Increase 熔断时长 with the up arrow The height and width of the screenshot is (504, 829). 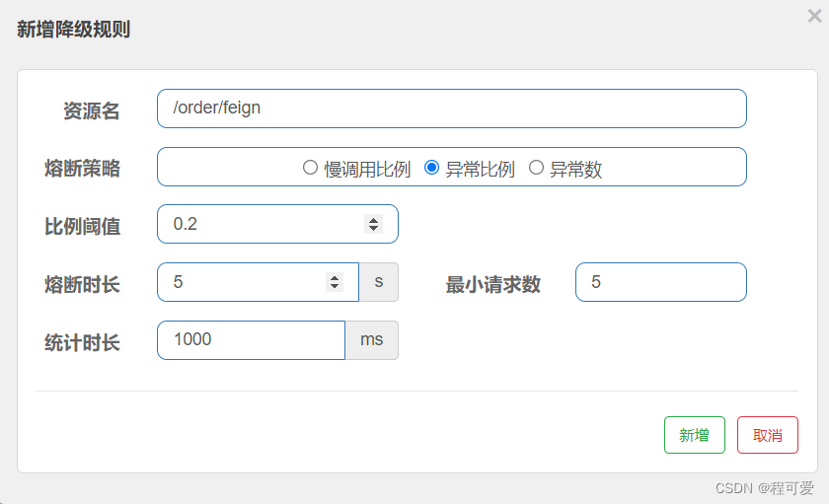(x=335, y=278)
